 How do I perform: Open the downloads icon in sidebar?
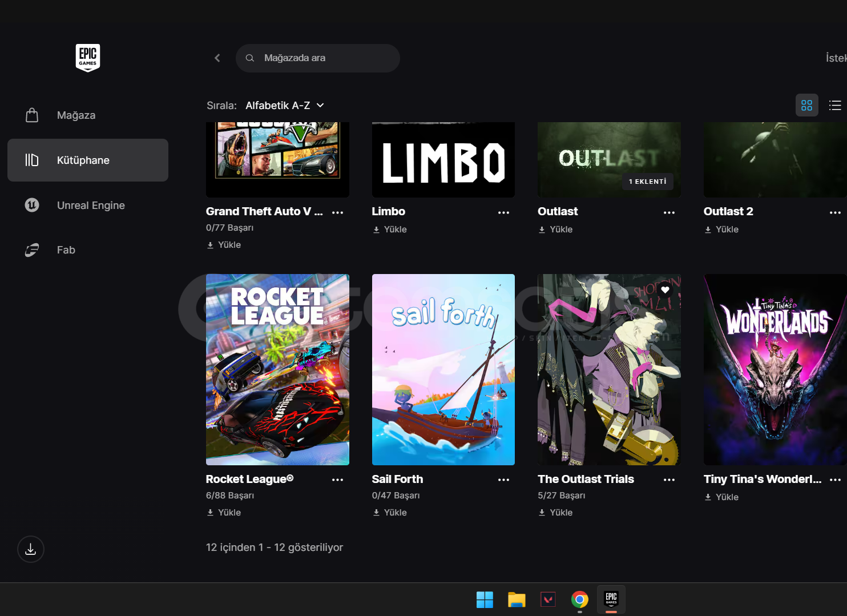pos(31,549)
